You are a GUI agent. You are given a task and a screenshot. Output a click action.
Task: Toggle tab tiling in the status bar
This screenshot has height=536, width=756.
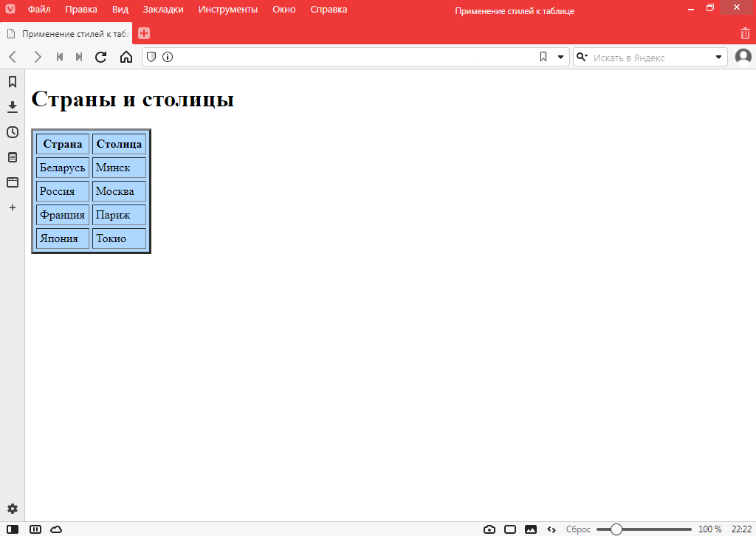pyautogui.click(x=510, y=529)
